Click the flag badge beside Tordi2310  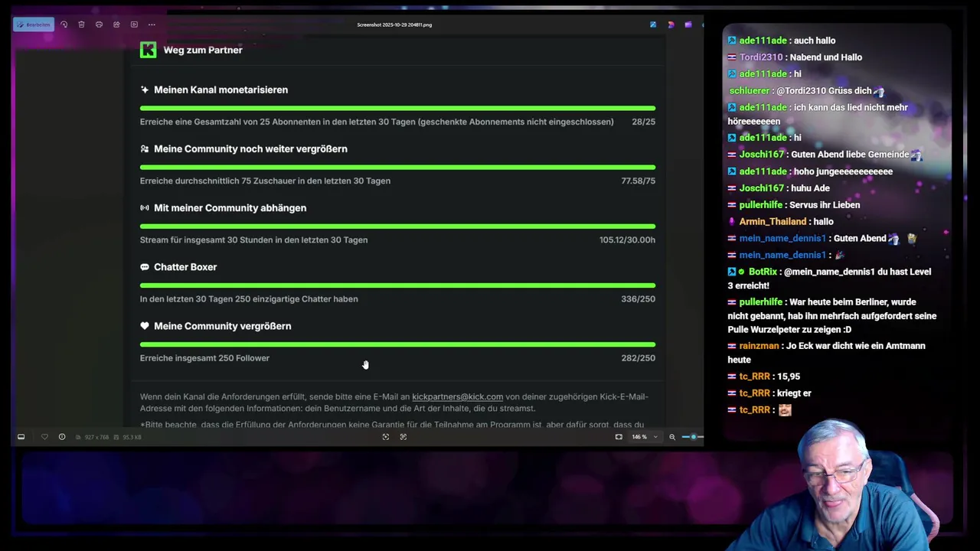(x=732, y=57)
